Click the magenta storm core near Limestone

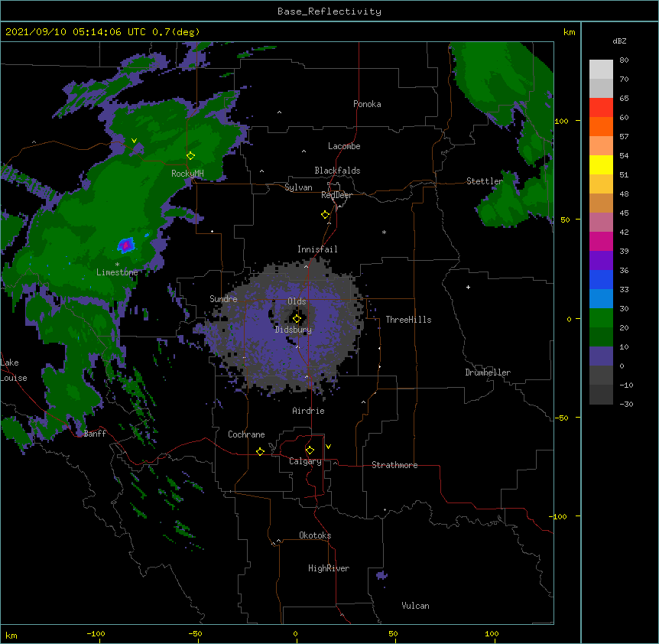coord(125,245)
